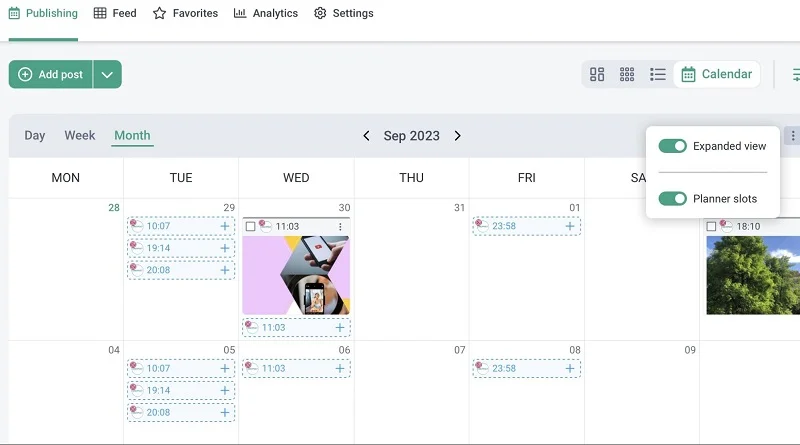The image size is (800, 445).
Task: Go to the next month arrow
Action: click(458, 136)
